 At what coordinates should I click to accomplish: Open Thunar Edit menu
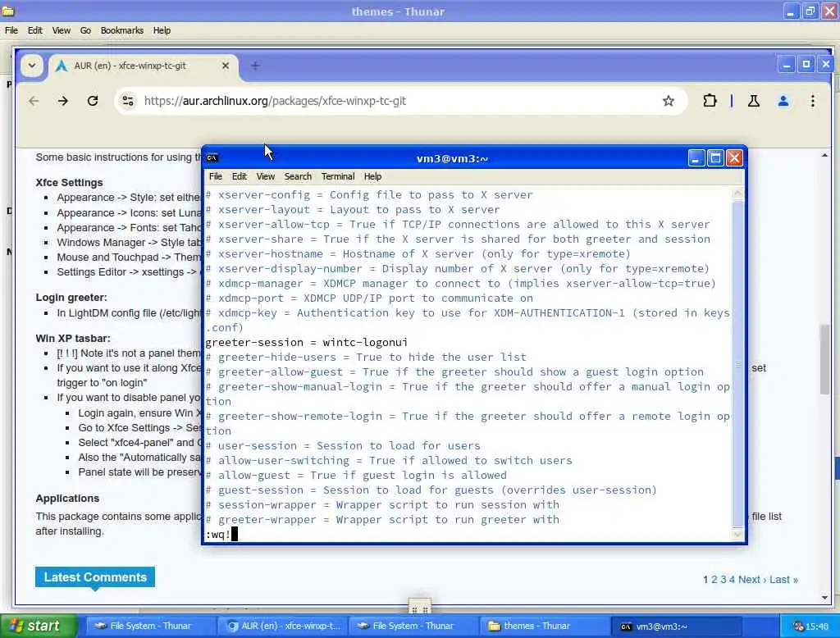point(34,30)
